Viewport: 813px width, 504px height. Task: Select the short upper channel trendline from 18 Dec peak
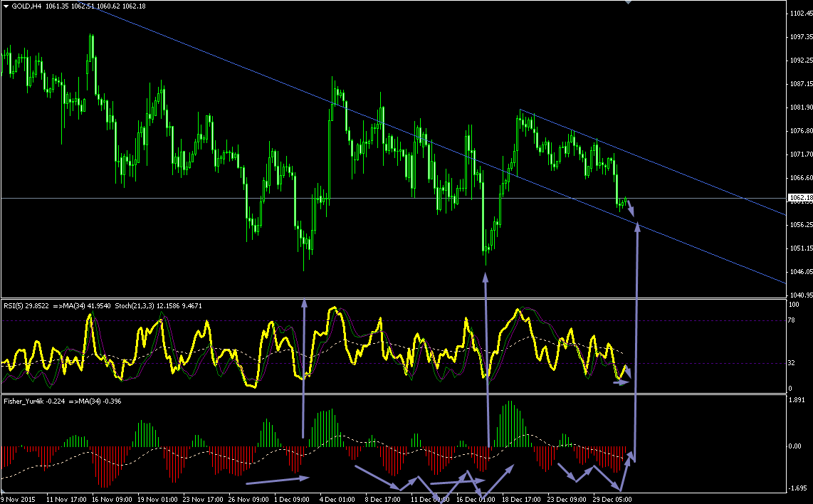(x=654, y=162)
